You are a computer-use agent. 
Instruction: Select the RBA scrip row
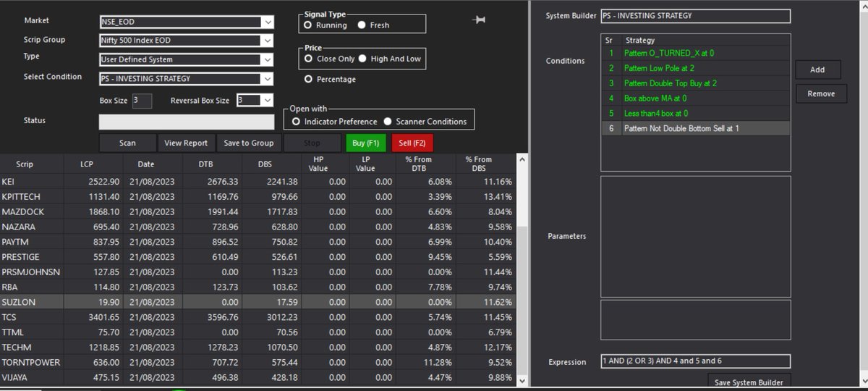pos(258,287)
